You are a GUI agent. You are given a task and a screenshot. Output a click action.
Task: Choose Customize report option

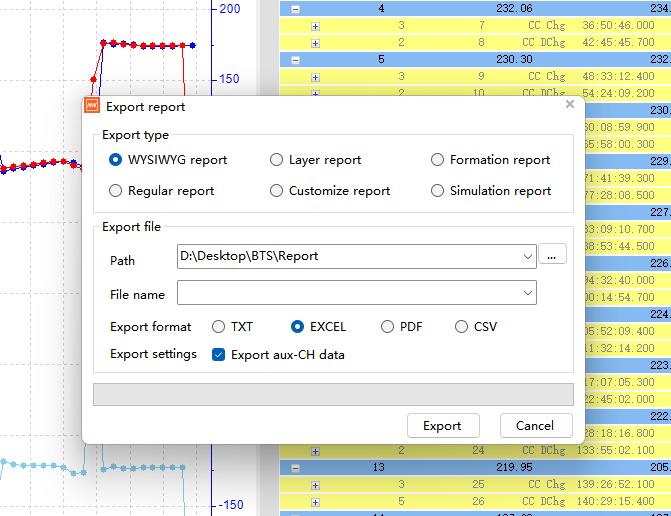click(x=276, y=190)
